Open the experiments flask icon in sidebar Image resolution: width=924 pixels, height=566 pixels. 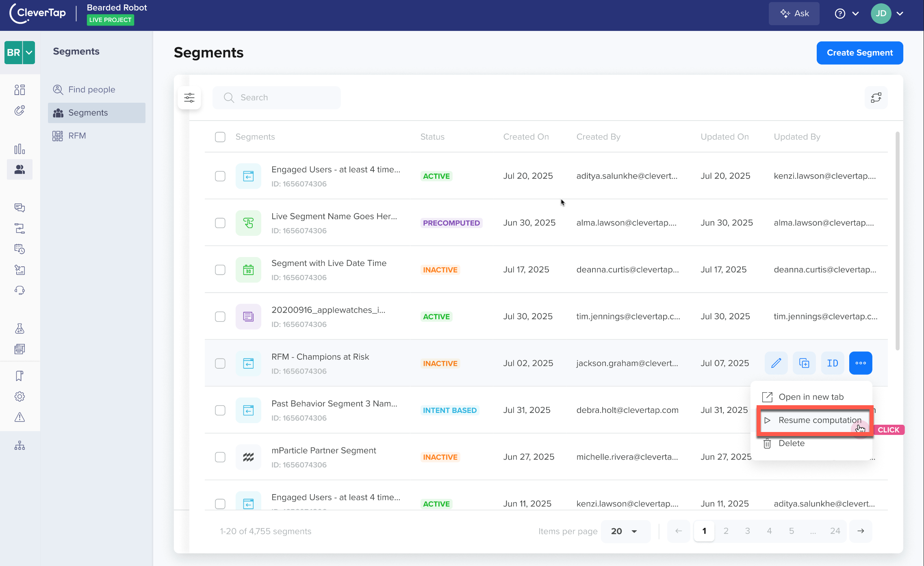click(20, 328)
